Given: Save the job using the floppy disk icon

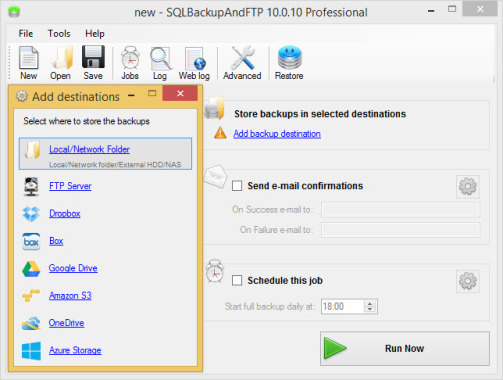Looking at the screenshot, I should [93, 57].
